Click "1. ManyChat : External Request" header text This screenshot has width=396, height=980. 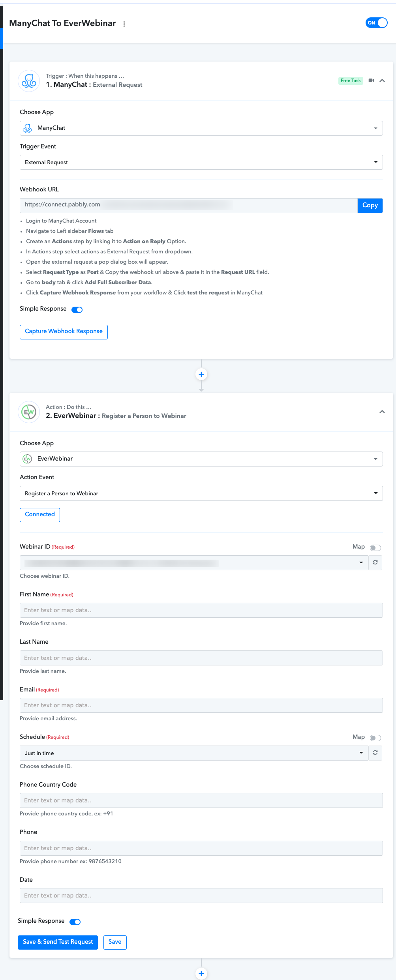point(94,85)
